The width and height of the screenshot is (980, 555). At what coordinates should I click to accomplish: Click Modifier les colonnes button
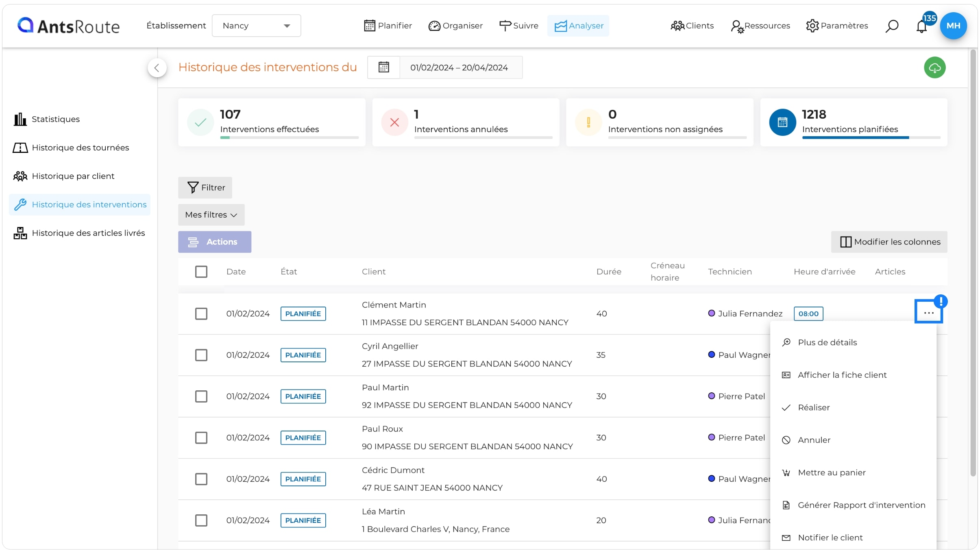click(x=889, y=242)
